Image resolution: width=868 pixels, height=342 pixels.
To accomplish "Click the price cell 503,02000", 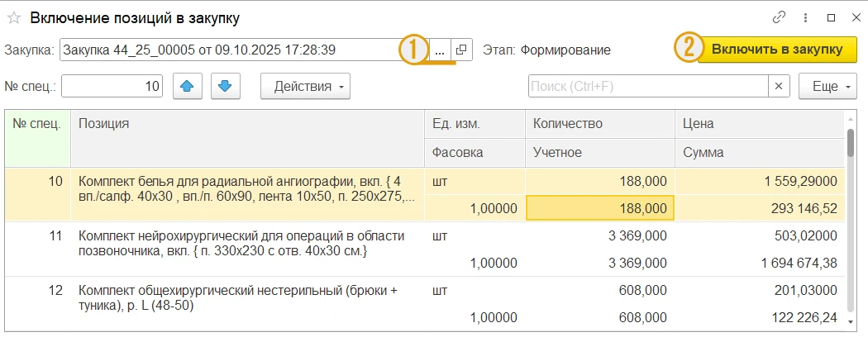I will point(761,236).
